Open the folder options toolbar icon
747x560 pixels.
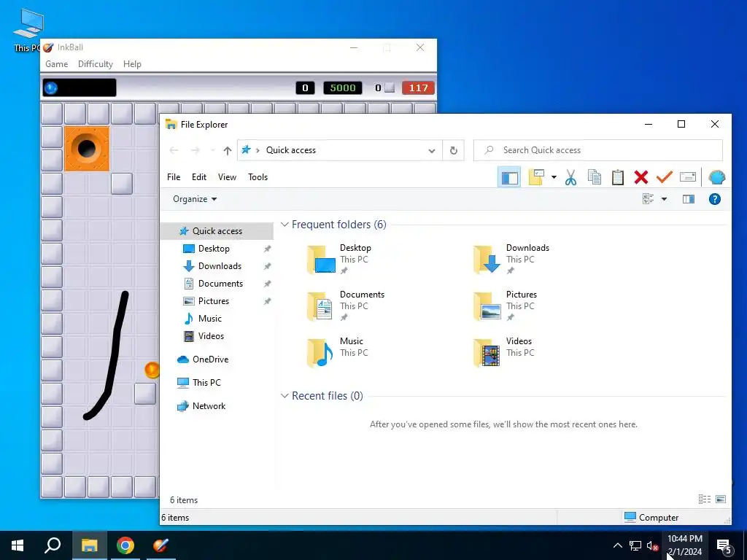pyautogui.click(x=536, y=178)
